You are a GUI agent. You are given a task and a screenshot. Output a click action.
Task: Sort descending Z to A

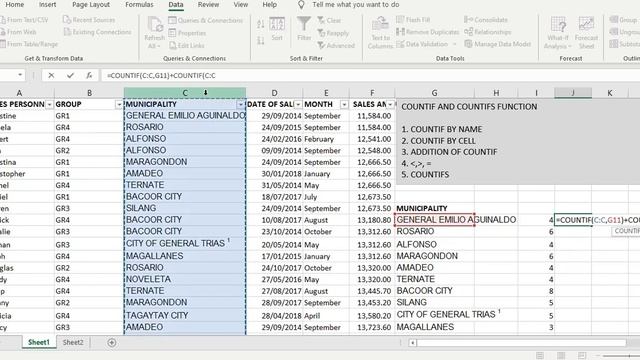tap(260, 40)
